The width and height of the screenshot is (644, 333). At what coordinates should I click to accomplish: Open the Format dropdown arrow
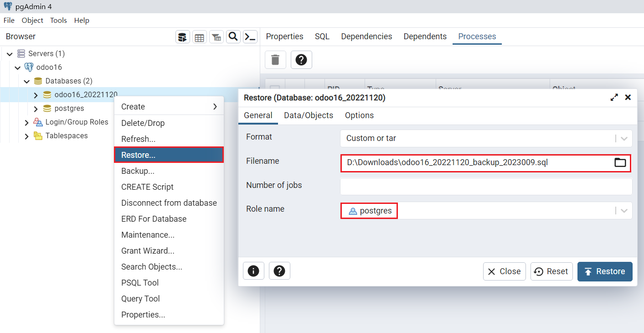[x=624, y=138]
